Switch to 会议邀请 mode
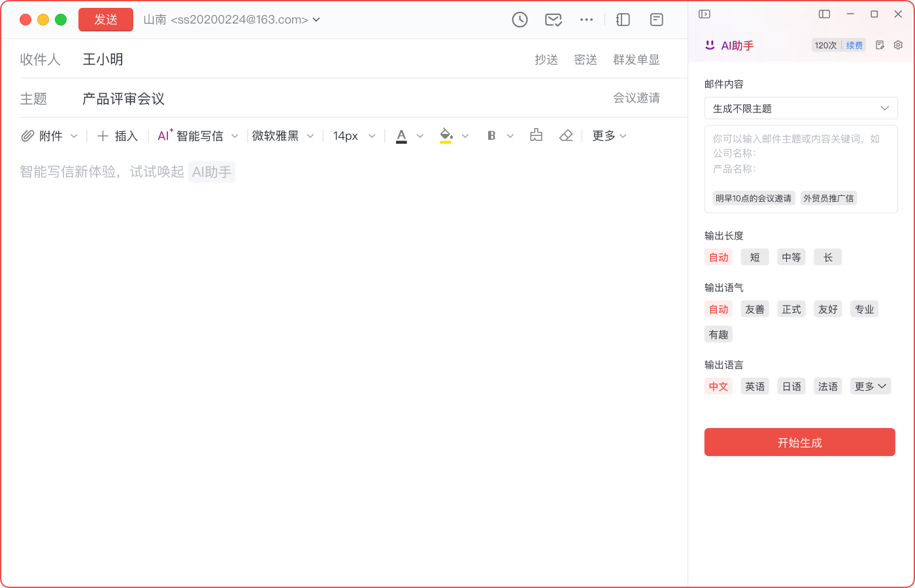915x588 pixels. [637, 97]
